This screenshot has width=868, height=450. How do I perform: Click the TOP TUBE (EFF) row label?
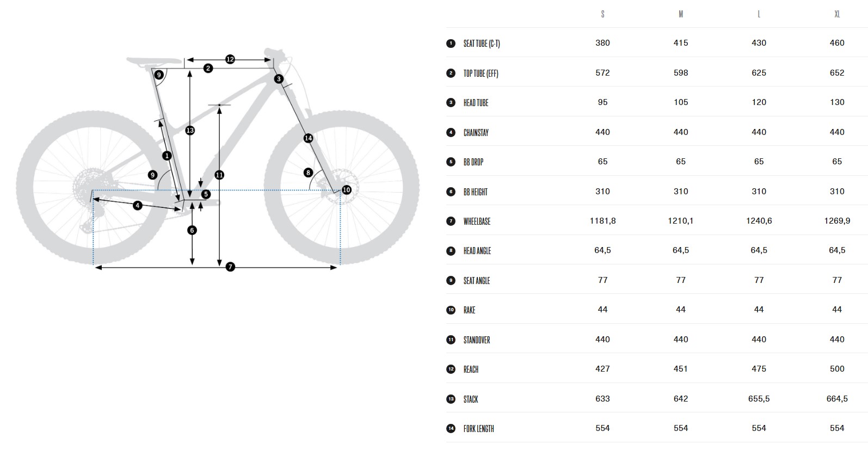[481, 73]
